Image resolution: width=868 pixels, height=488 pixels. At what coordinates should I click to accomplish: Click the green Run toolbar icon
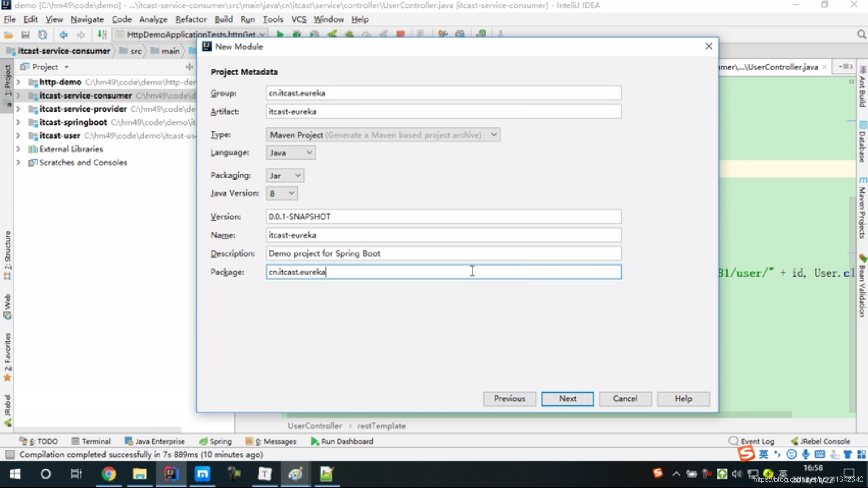click(280, 34)
